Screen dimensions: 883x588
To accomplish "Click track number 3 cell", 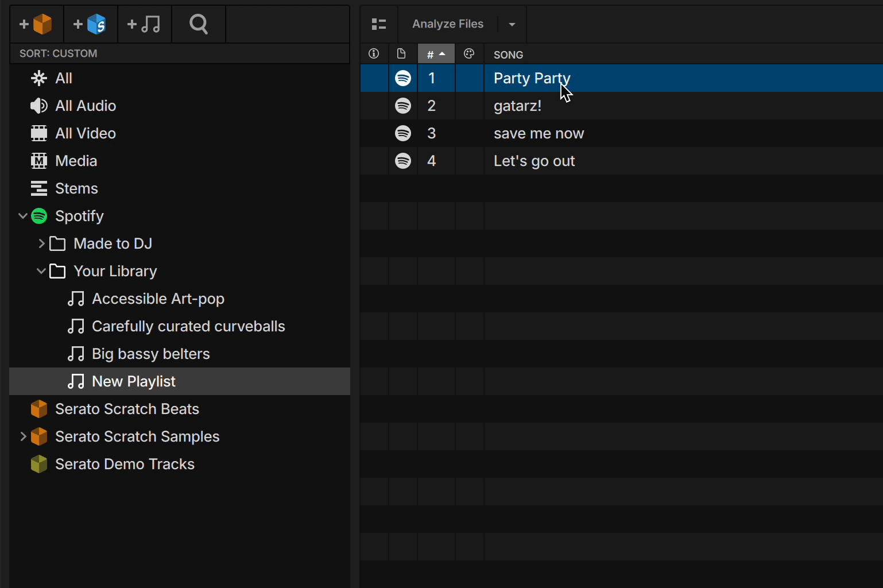I will pyautogui.click(x=436, y=133).
